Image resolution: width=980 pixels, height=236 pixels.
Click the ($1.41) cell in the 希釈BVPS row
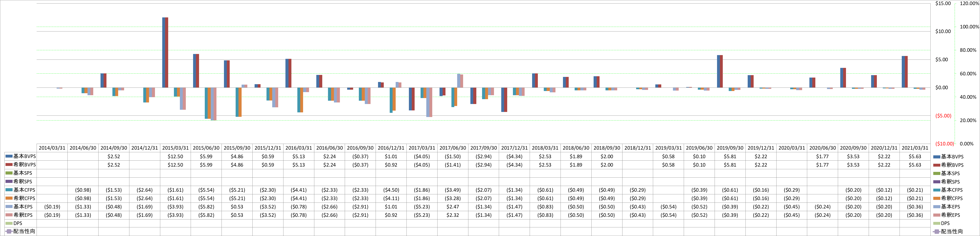(453, 165)
